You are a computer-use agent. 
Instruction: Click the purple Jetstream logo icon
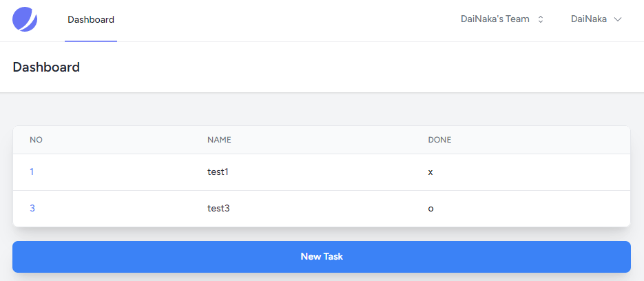pos(25,19)
